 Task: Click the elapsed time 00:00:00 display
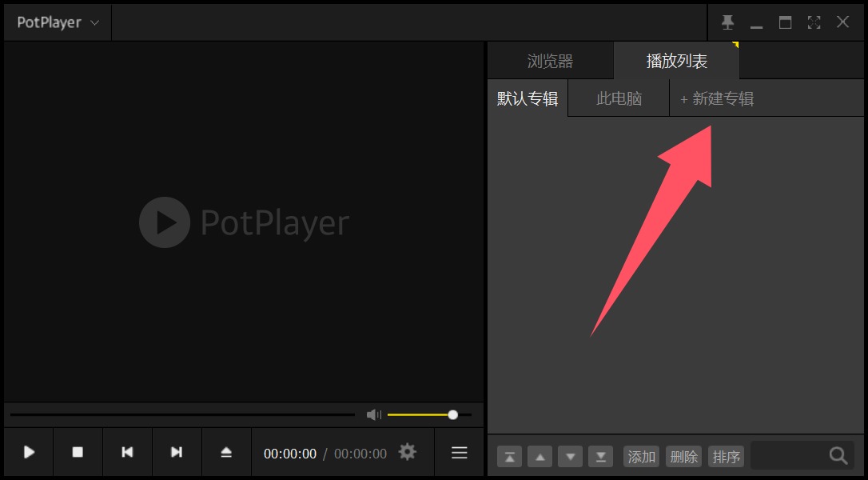[x=290, y=454]
